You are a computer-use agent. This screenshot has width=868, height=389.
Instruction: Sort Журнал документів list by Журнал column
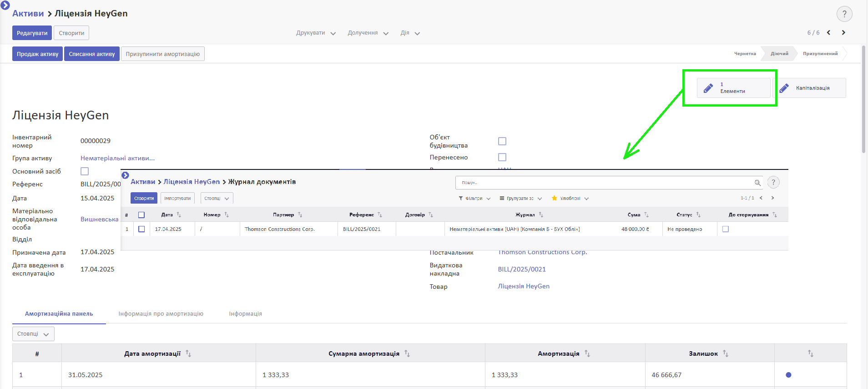(x=541, y=215)
